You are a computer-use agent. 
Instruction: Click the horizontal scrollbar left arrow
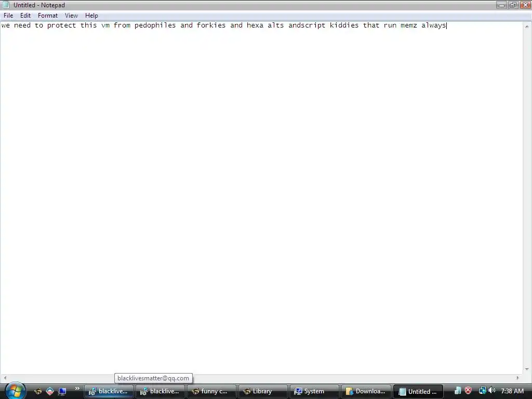(5, 378)
